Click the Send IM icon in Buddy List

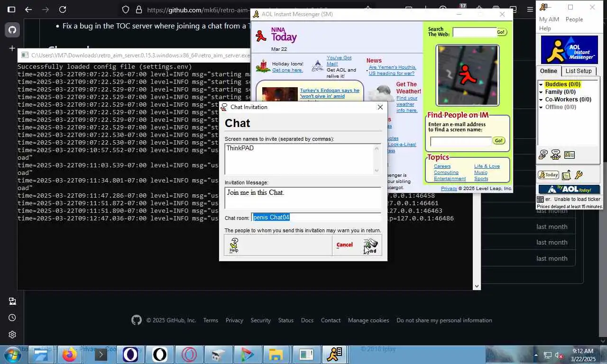[543, 155]
